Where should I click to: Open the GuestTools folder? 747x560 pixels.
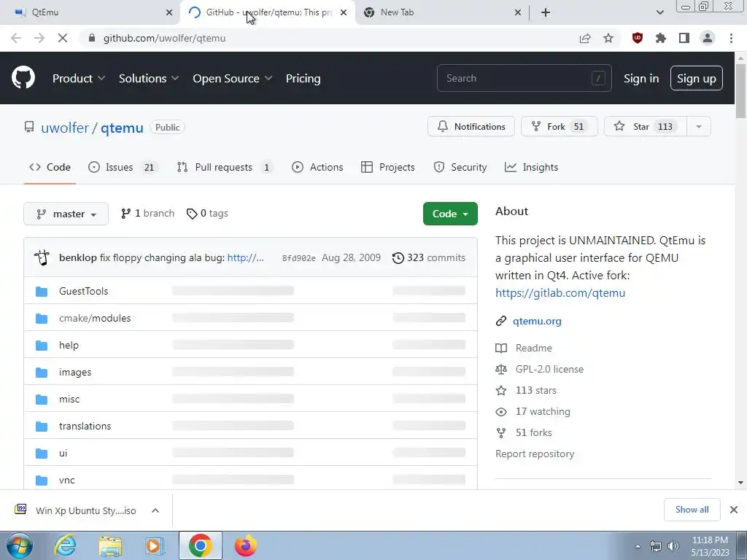[83, 291]
